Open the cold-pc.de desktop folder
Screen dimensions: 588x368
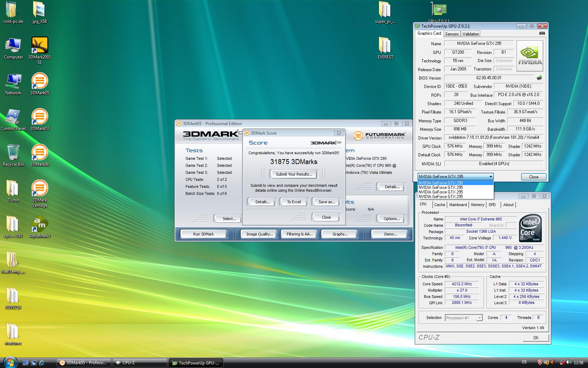click(x=13, y=13)
